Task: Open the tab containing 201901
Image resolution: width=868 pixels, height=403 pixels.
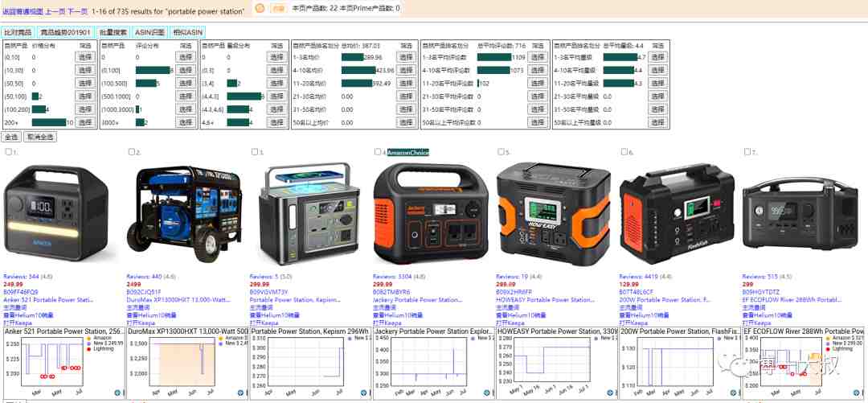Action: coord(65,32)
